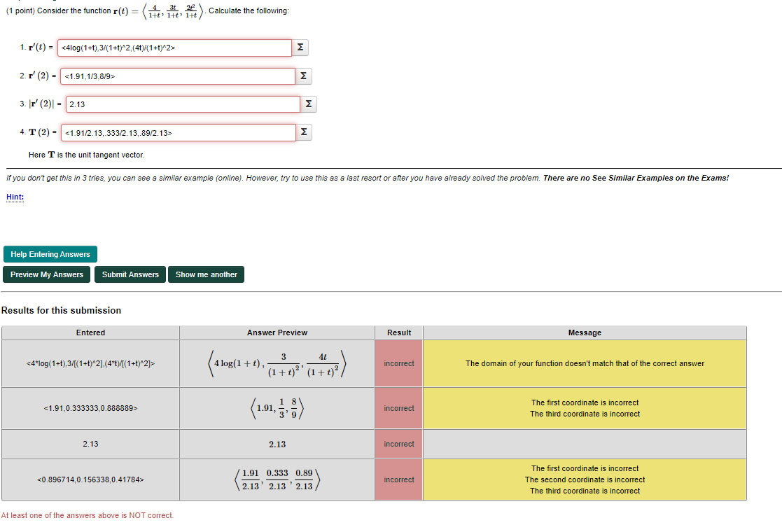Click answer preview of 4log(1+t) vector
782x532 pixels.
pyautogui.click(x=277, y=363)
